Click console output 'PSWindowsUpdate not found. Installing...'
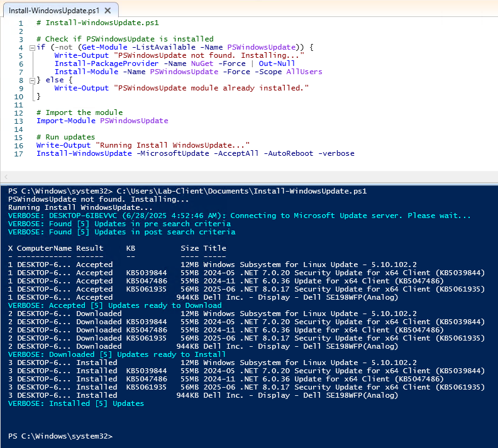This screenshot has height=448, width=498. tap(99, 199)
